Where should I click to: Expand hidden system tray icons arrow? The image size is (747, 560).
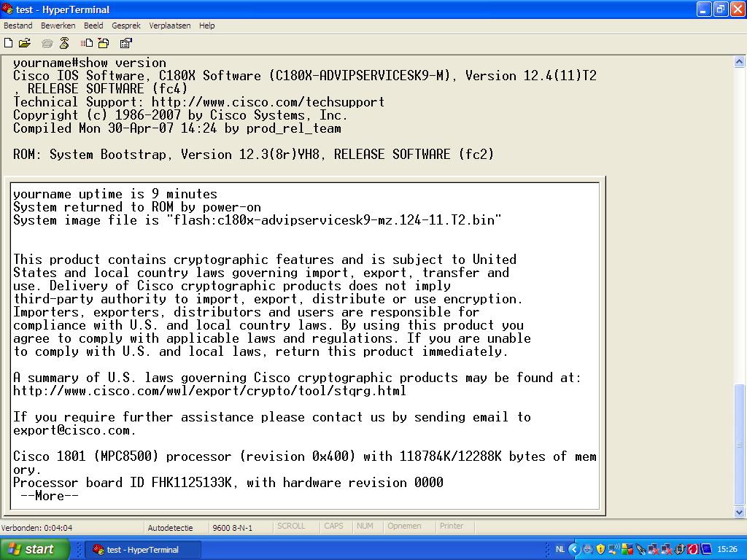pyautogui.click(x=574, y=549)
